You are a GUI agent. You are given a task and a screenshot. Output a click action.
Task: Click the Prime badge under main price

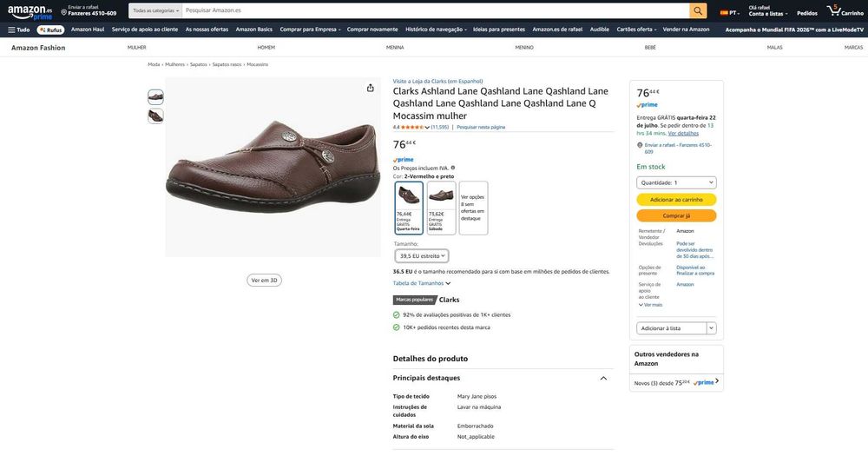[x=404, y=160]
